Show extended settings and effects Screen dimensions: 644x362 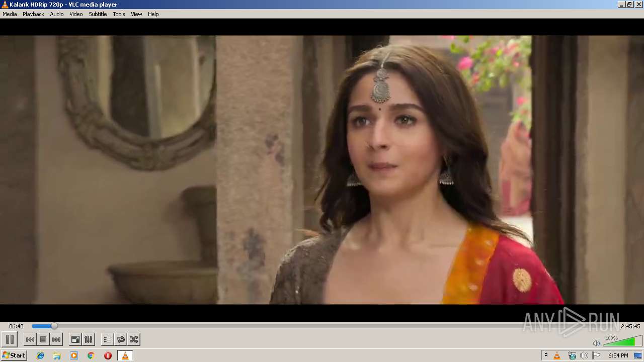click(88, 339)
